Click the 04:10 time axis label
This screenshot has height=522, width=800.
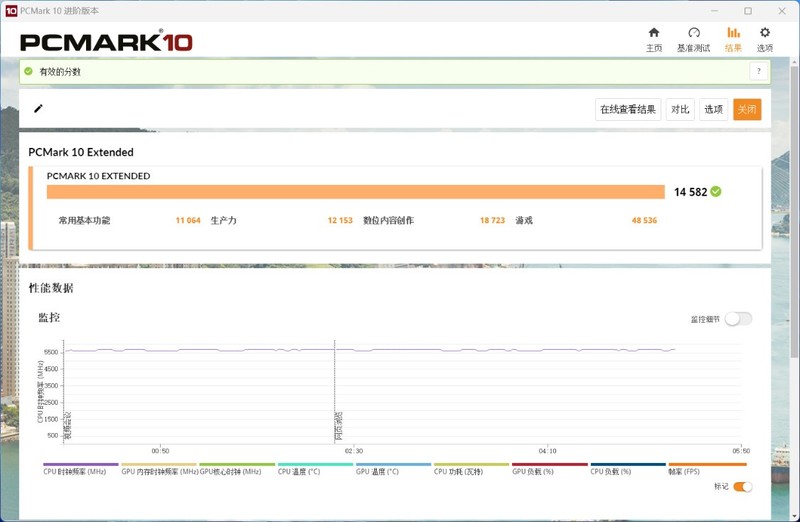coord(547,451)
